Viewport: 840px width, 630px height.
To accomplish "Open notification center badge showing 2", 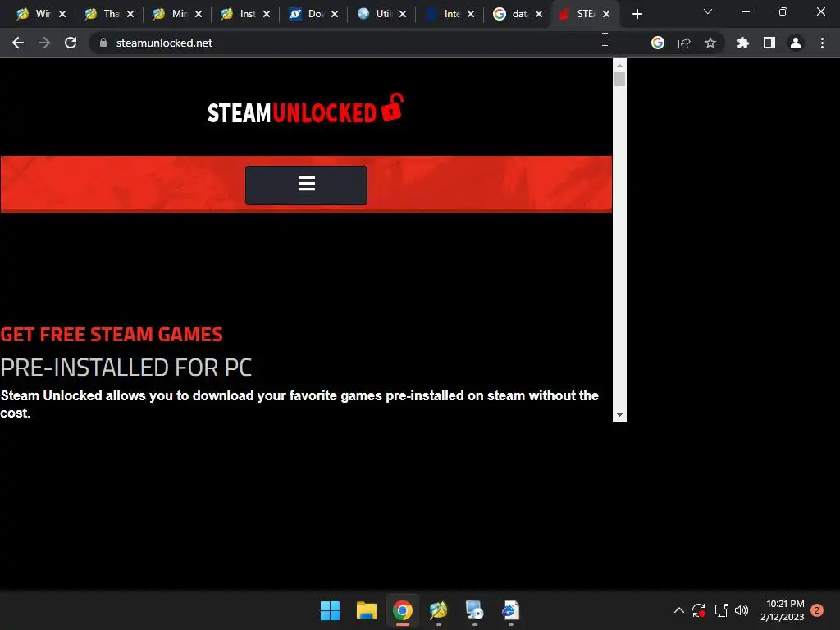I will point(817,610).
